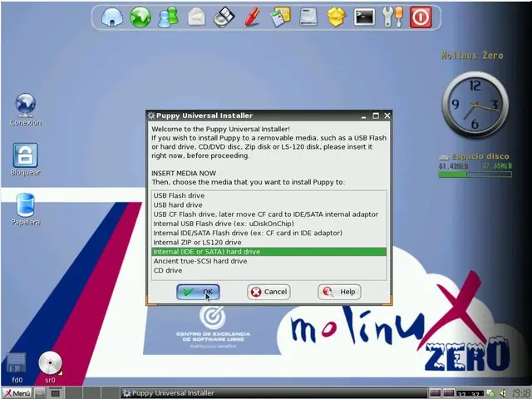Launch the terminal console icon
532x399 pixels.
364,17
